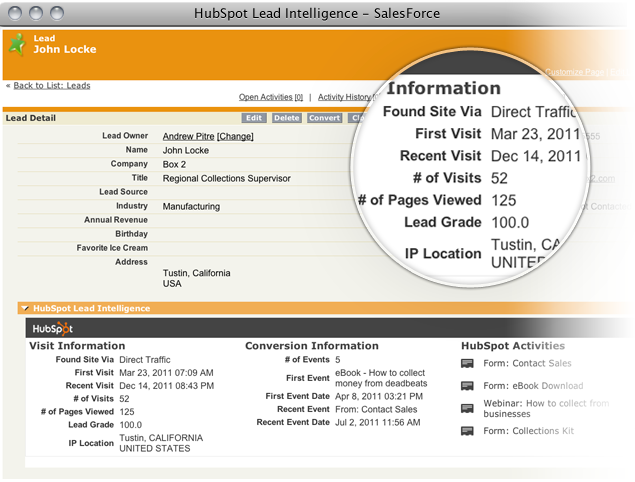The height and width of the screenshot is (482, 635).
Task: Click the Favorite Ice Cream field label
Action: pyautogui.click(x=112, y=248)
